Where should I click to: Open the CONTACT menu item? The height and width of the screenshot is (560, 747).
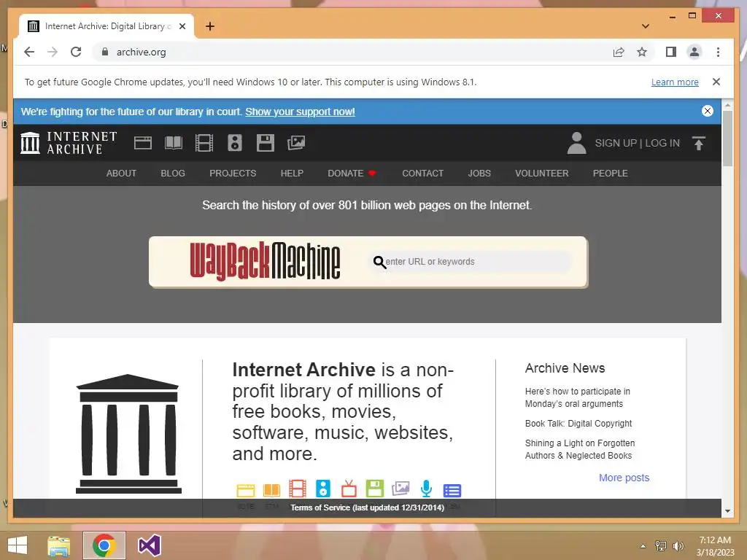422,174
